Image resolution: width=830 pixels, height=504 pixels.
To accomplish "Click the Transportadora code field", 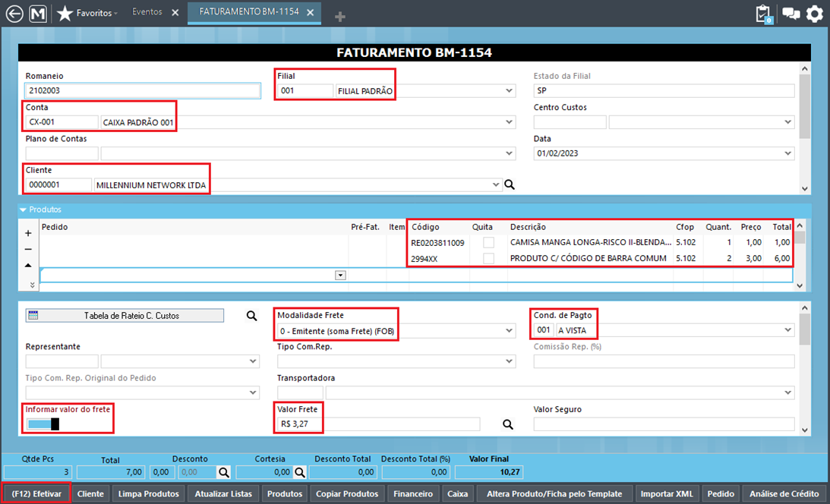I will 300,393.
